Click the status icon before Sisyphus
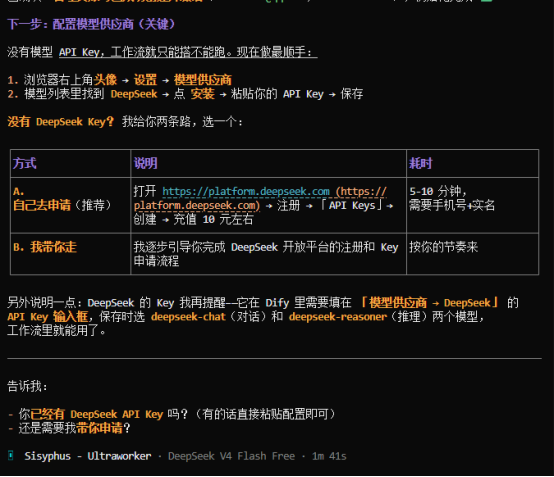 pos(11,456)
